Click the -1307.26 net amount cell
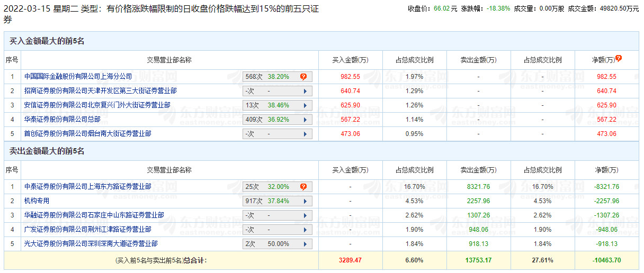Viewport: 644px width, 273px height. click(606, 215)
